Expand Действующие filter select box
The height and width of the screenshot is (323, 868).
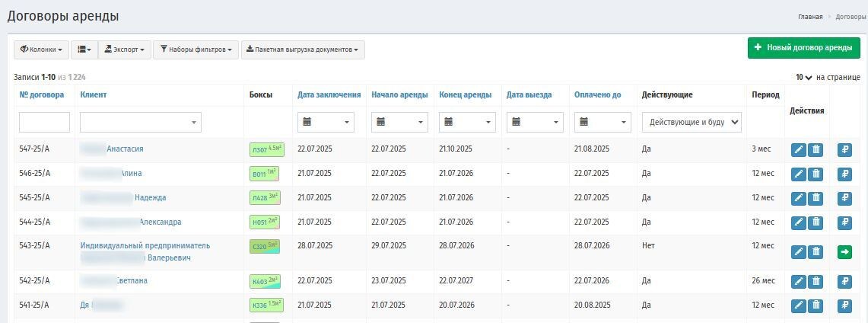[x=692, y=122]
